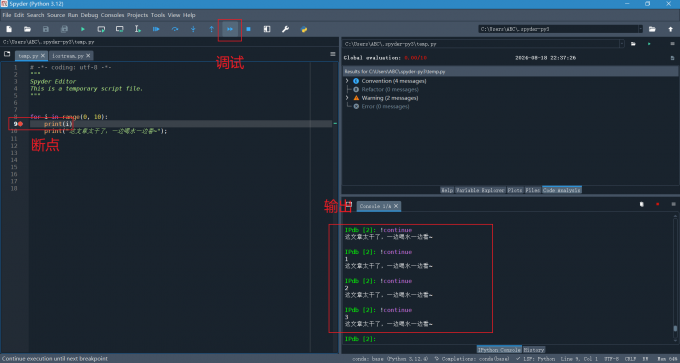Interrupt kernel red icon in console

[657, 204]
